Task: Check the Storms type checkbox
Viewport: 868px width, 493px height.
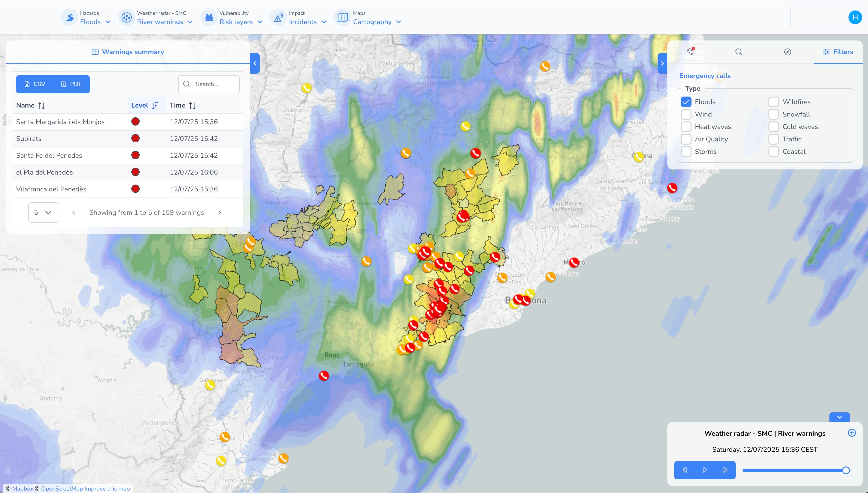Action: click(686, 152)
